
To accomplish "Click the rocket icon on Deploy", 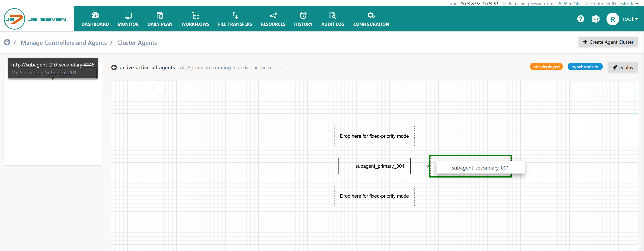I will (614, 67).
